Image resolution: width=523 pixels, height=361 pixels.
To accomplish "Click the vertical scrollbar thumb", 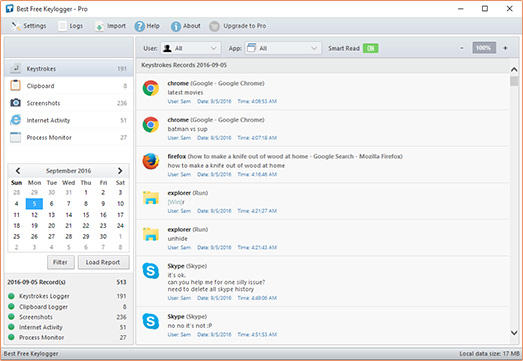I will (514, 81).
